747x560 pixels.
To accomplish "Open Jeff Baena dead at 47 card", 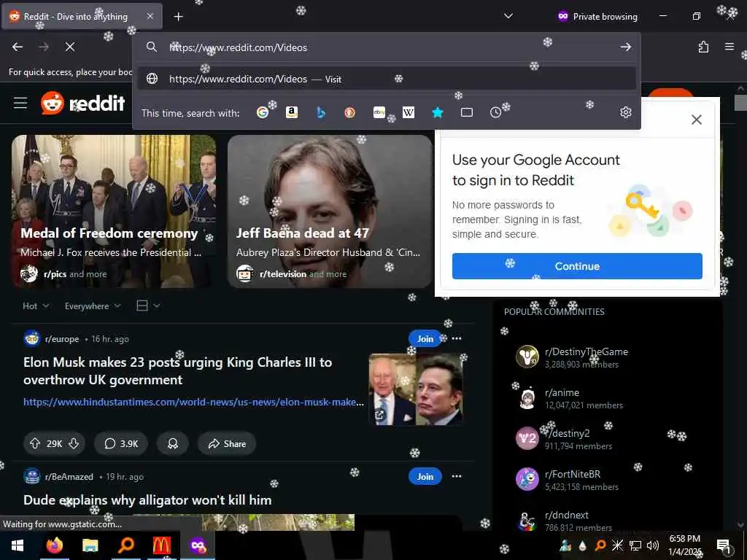I will (330, 211).
